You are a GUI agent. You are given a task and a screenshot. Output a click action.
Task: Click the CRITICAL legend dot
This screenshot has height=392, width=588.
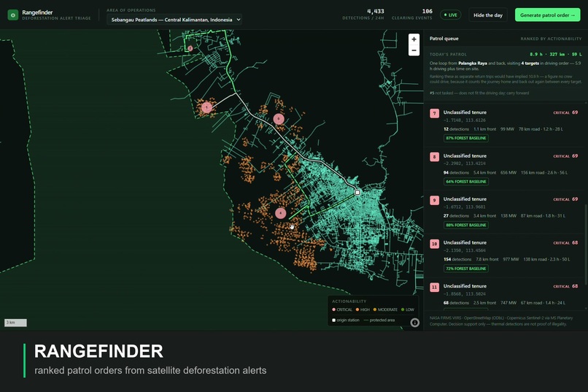click(333, 310)
